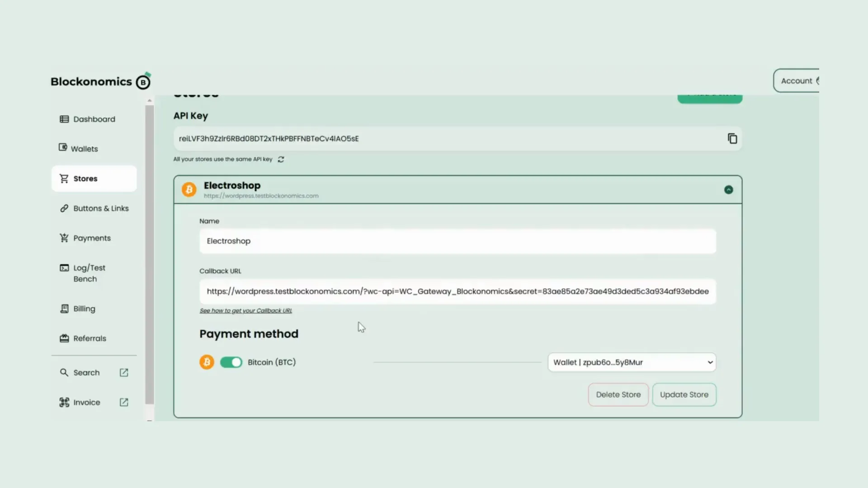Open Invoice via its external link icon

pos(124,402)
